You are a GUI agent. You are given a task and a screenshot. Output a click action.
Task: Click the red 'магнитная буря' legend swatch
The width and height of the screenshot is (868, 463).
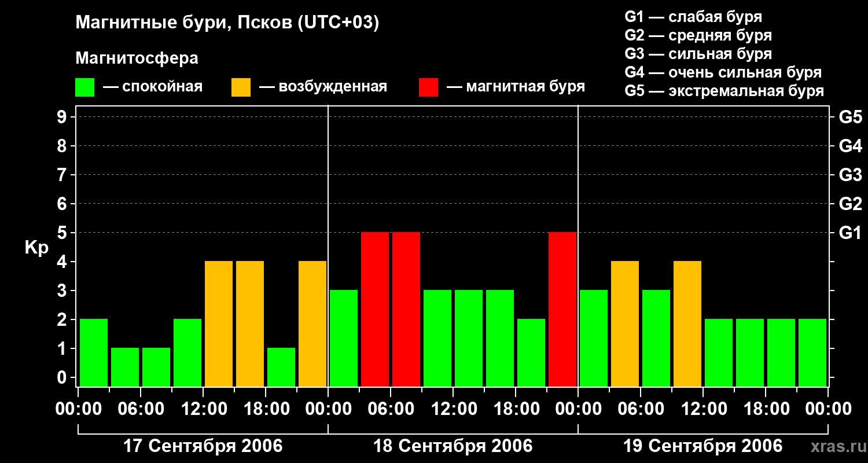pos(428,87)
